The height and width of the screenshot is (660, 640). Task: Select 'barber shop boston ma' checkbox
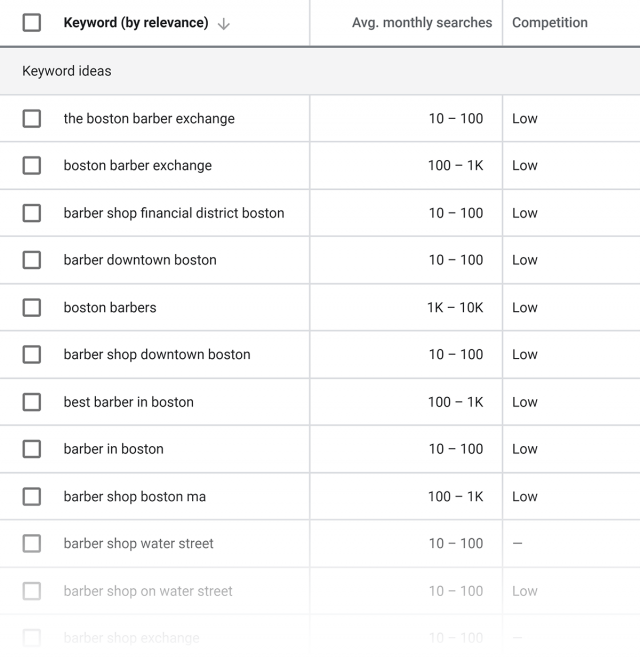pyautogui.click(x=32, y=497)
